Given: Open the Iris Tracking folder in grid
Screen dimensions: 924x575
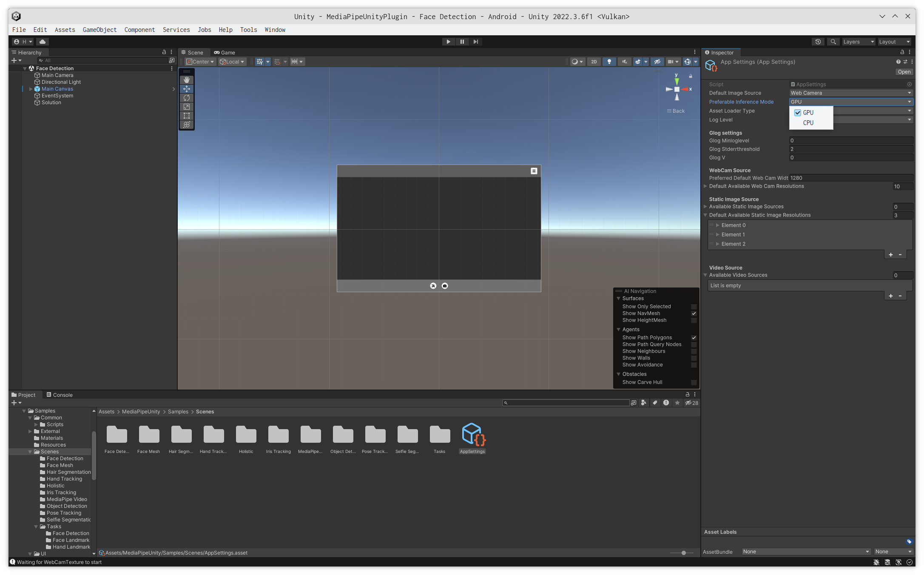Looking at the screenshot, I should (x=278, y=435).
